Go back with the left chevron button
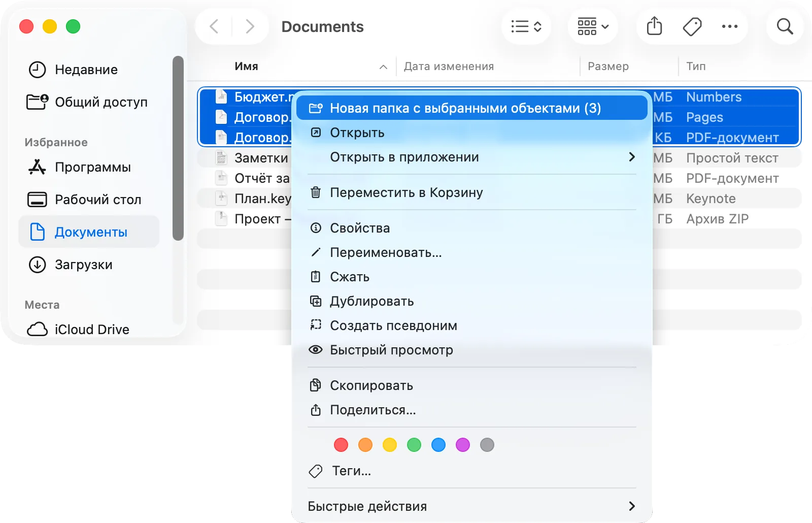 click(214, 26)
